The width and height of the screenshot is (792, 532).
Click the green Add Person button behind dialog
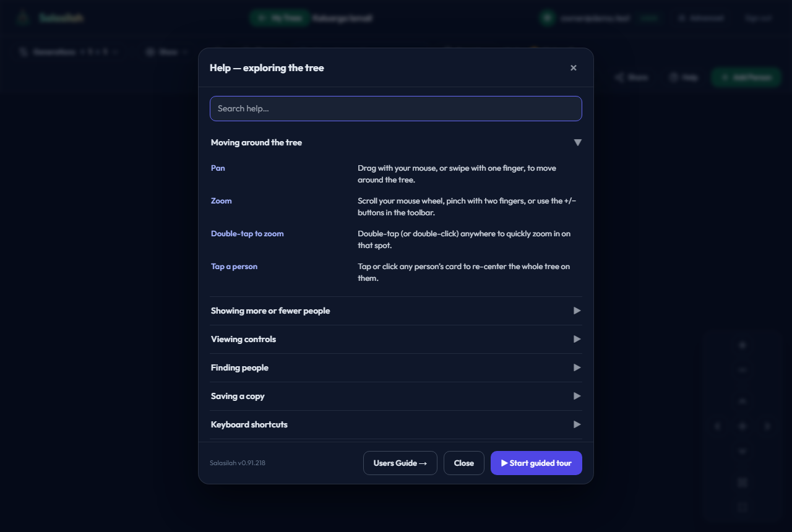(746, 77)
